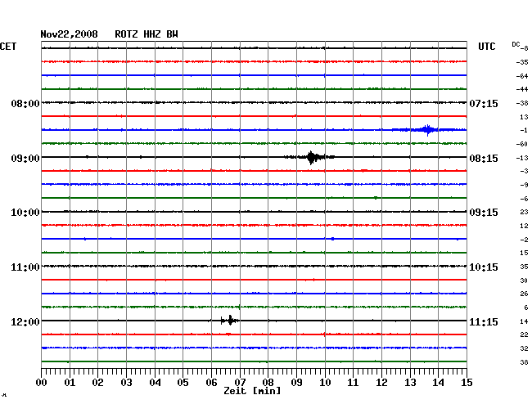The height and width of the screenshot is (404, 532).
Task: Select the 10:00 CET time label
Action: coord(25,213)
